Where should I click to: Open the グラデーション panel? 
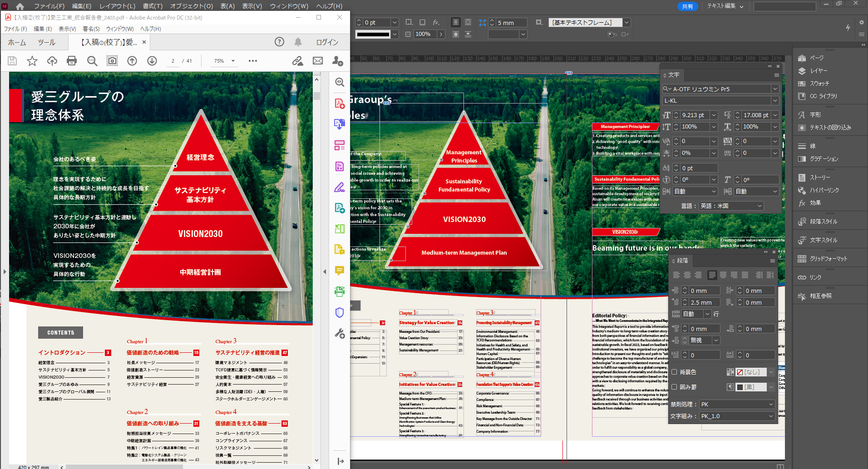819,159
